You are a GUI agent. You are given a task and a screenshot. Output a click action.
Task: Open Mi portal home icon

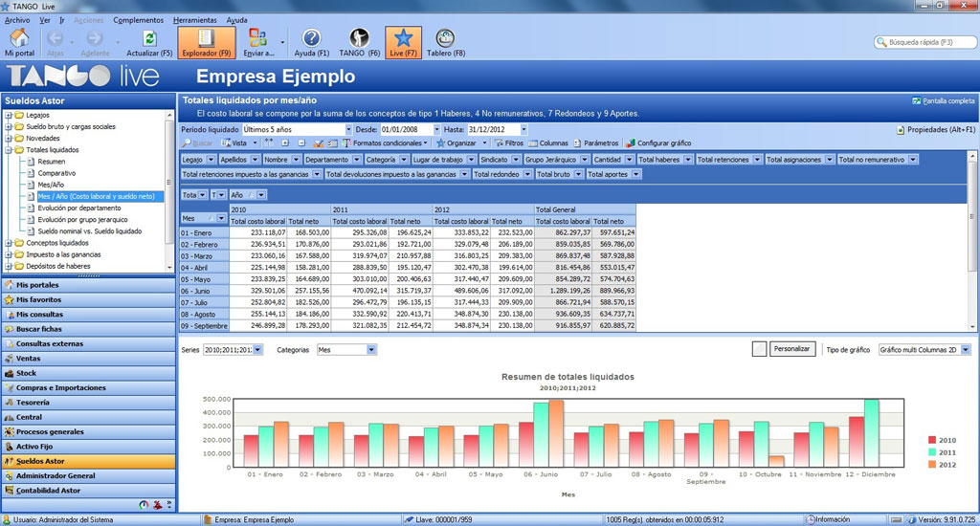tap(19, 42)
